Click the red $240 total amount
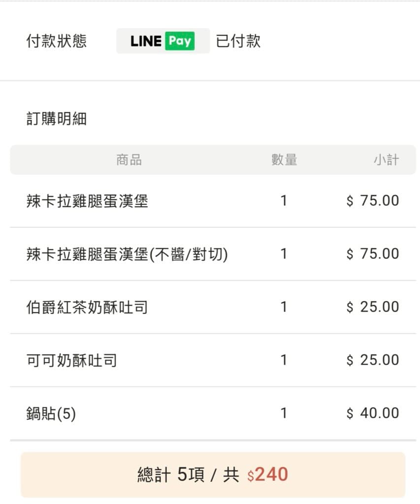420x504 pixels. [x=267, y=474]
